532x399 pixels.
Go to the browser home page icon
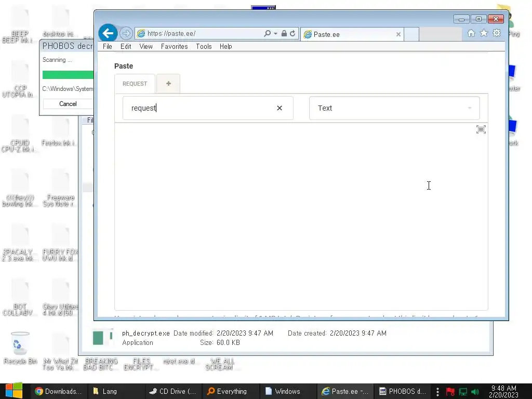[471, 33]
